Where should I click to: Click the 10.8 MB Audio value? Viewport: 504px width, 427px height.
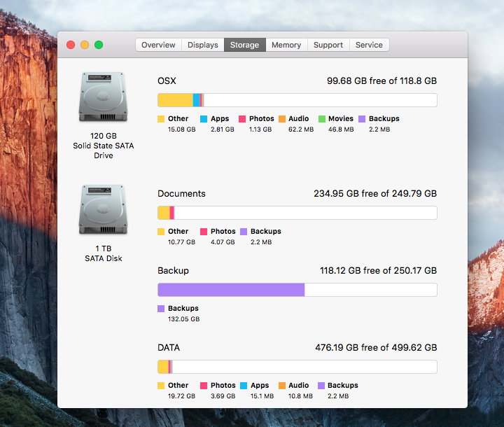tap(300, 396)
